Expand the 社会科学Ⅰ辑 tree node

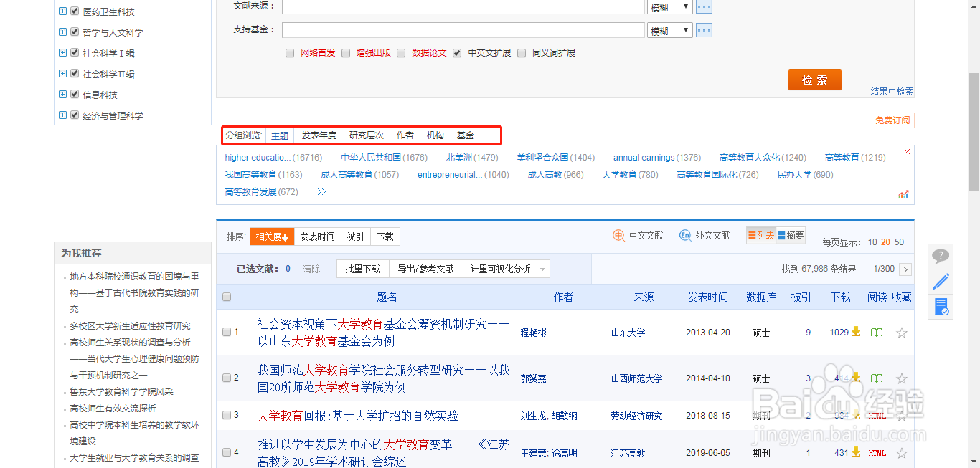click(x=63, y=52)
